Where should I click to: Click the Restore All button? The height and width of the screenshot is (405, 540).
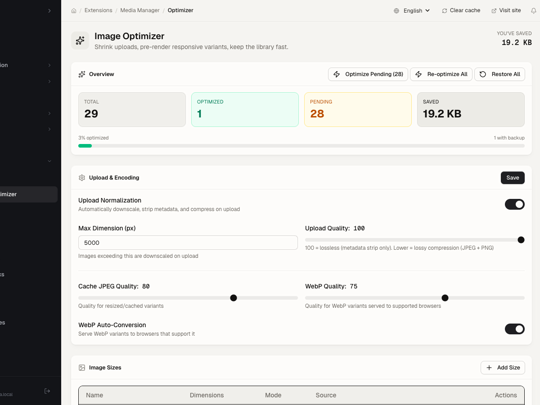[x=500, y=74]
